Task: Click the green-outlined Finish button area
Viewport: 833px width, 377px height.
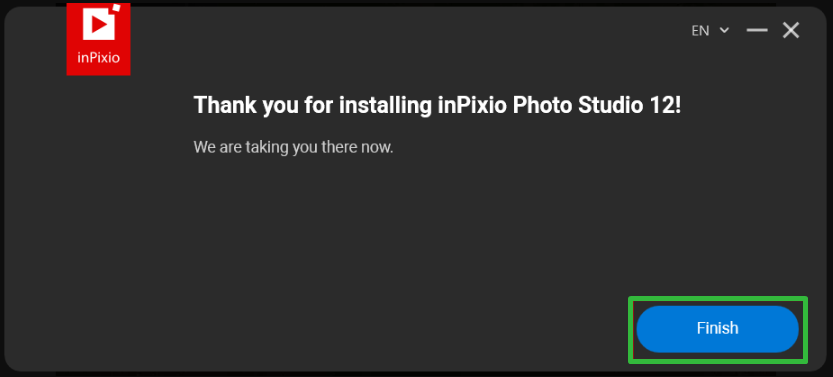Action: (718, 330)
